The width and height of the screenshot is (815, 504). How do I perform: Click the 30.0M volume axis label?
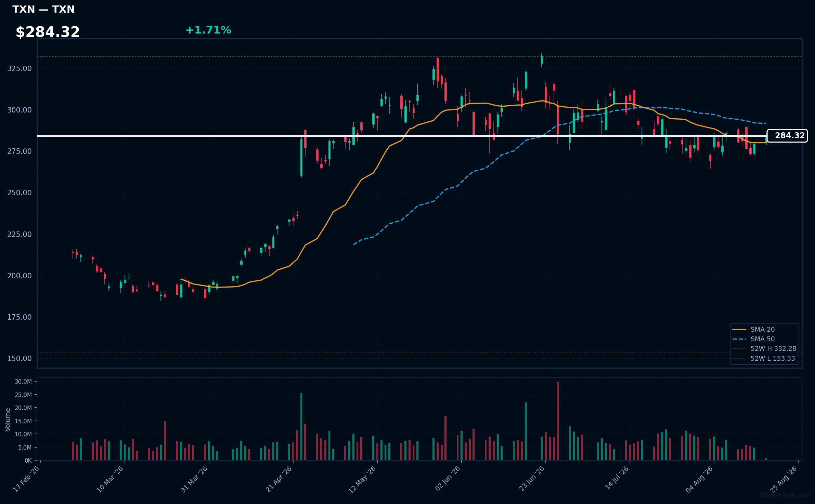tap(23, 382)
